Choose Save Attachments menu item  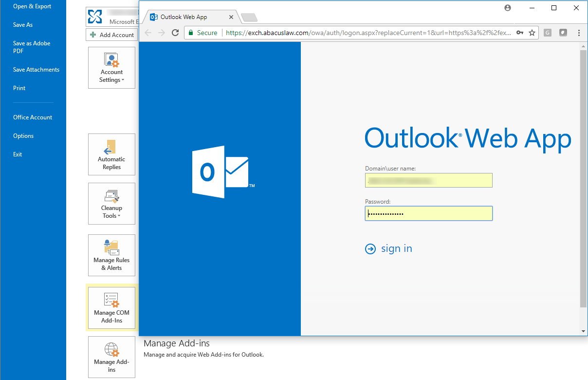pyautogui.click(x=36, y=70)
